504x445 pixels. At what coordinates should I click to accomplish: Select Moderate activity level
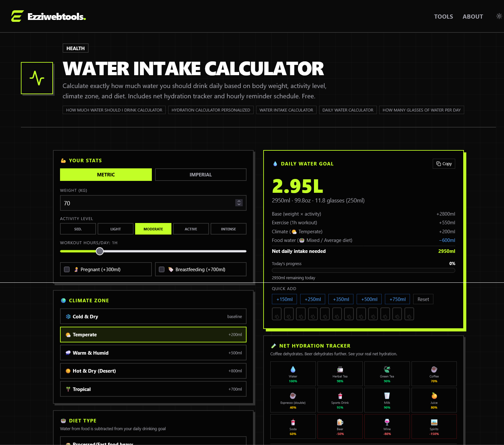coord(153,229)
